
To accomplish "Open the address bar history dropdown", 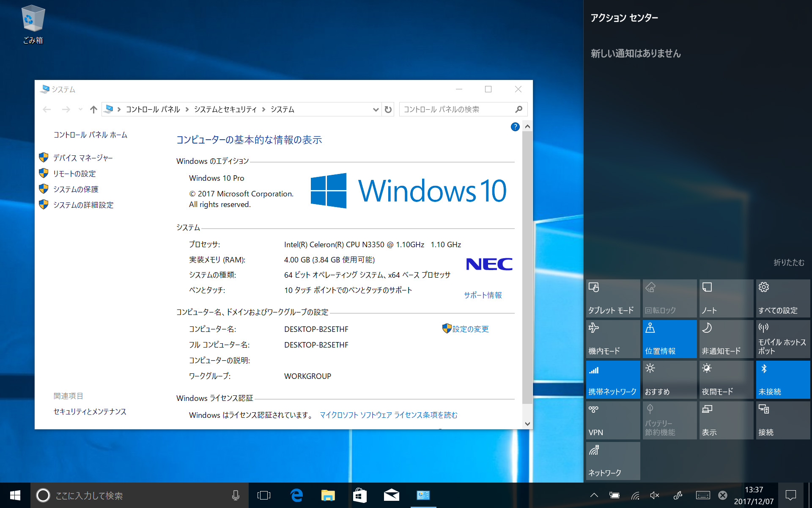I will [376, 109].
